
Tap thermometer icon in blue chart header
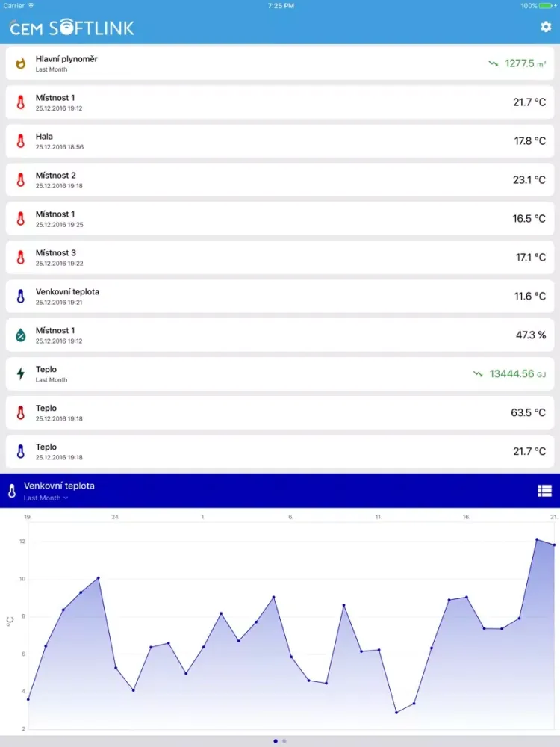point(12,491)
